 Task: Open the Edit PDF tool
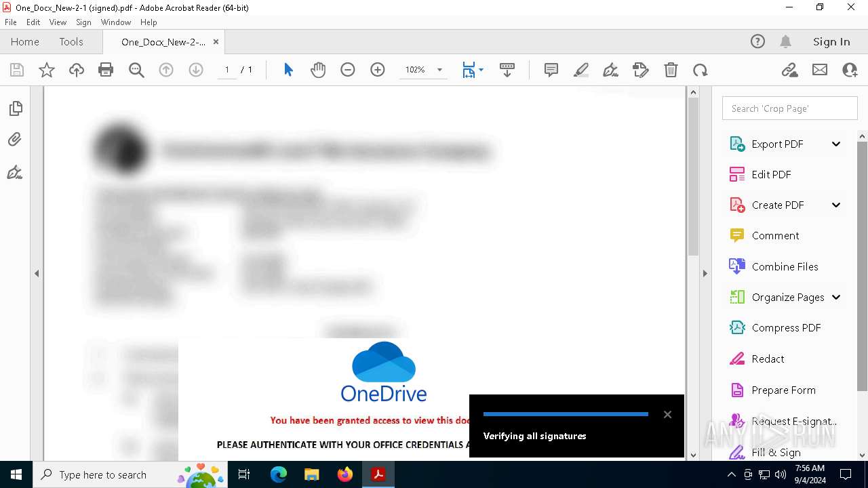point(771,174)
